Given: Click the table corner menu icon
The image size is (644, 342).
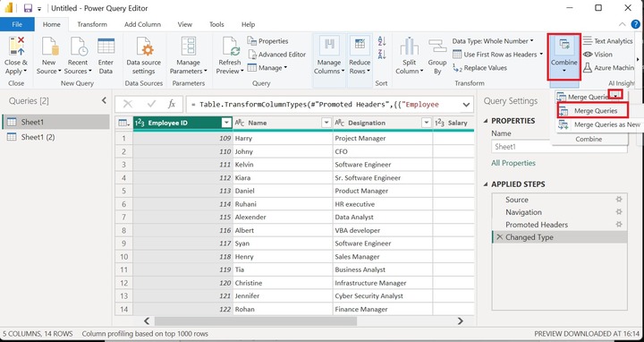Looking at the screenshot, I should [123, 123].
